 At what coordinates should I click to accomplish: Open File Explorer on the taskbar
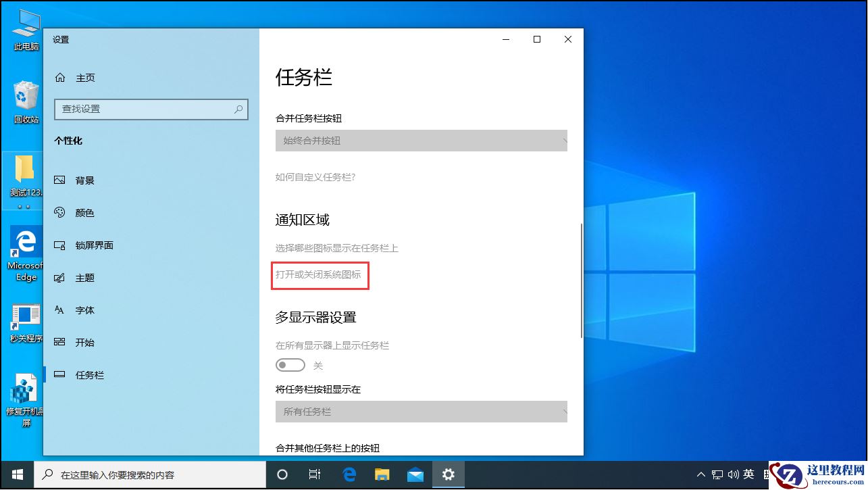coord(382,475)
